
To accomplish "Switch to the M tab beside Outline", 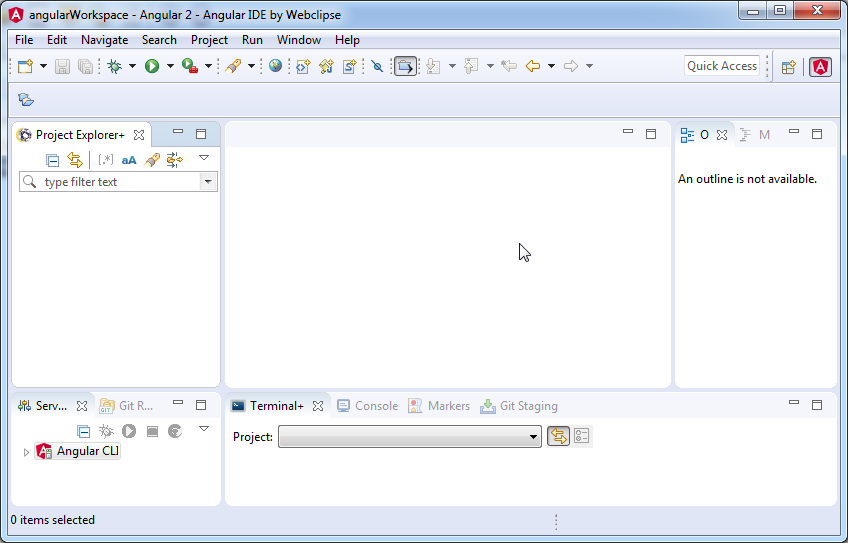I will point(755,135).
